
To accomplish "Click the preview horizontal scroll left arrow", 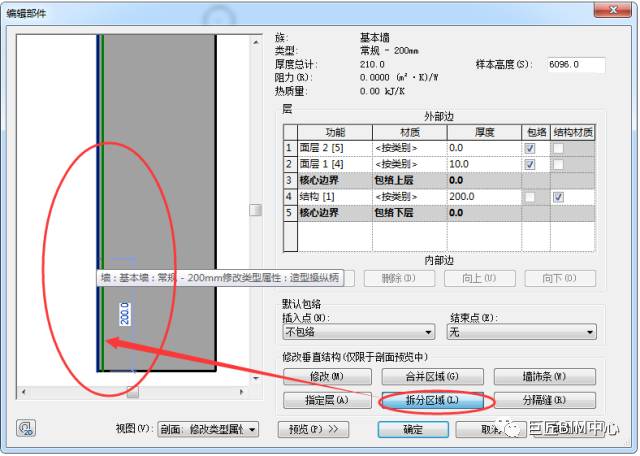I will coord(24,392).
